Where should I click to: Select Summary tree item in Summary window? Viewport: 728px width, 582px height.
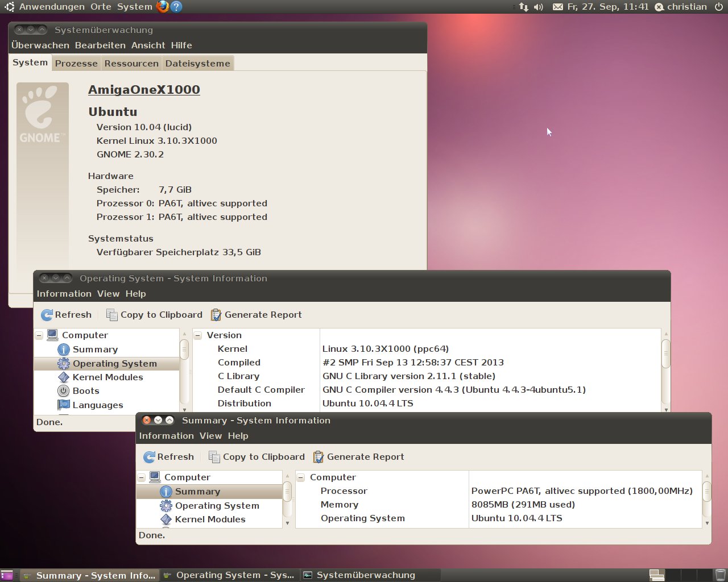click(209, 492)
